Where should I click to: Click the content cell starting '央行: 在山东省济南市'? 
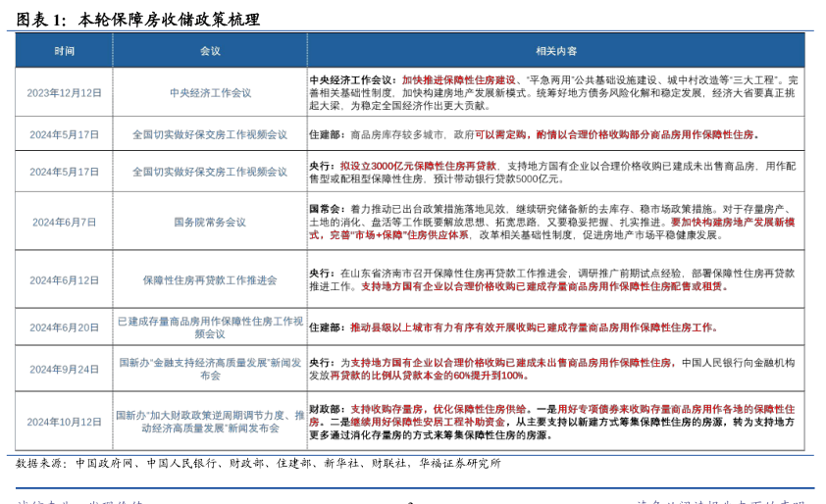pyautogui.click(x=556, y=280)
